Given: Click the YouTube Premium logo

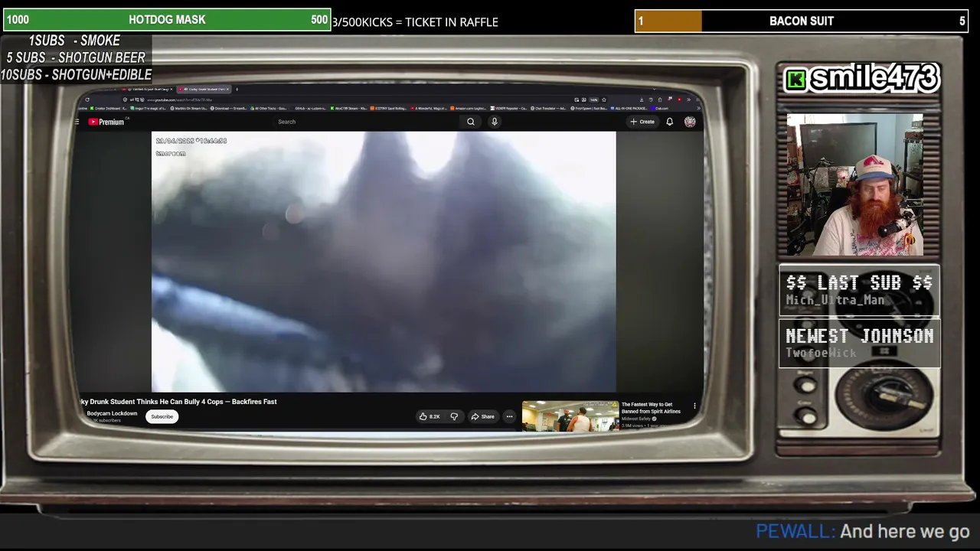Looking at the screenshot, I should 106,122.
